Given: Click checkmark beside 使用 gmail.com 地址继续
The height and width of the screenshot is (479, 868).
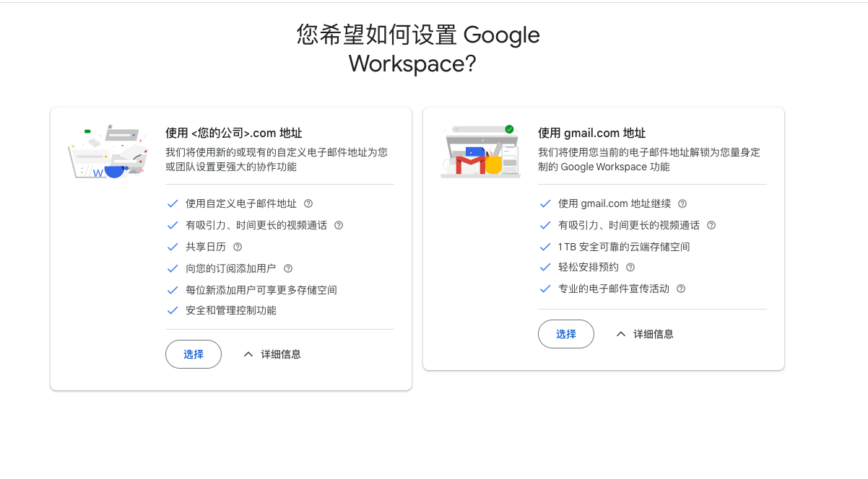Looking at the screenshot, I should coord(545,203).
